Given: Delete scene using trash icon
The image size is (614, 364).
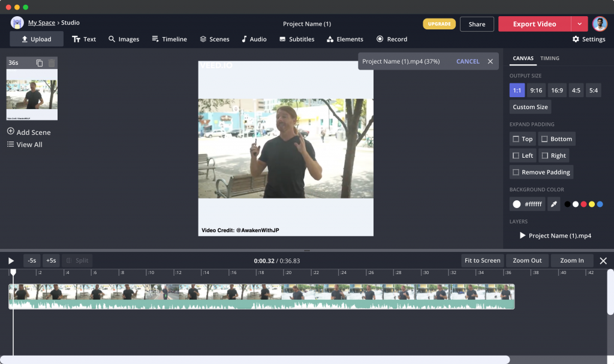Looking at the screenshot, I should point(52,63).
